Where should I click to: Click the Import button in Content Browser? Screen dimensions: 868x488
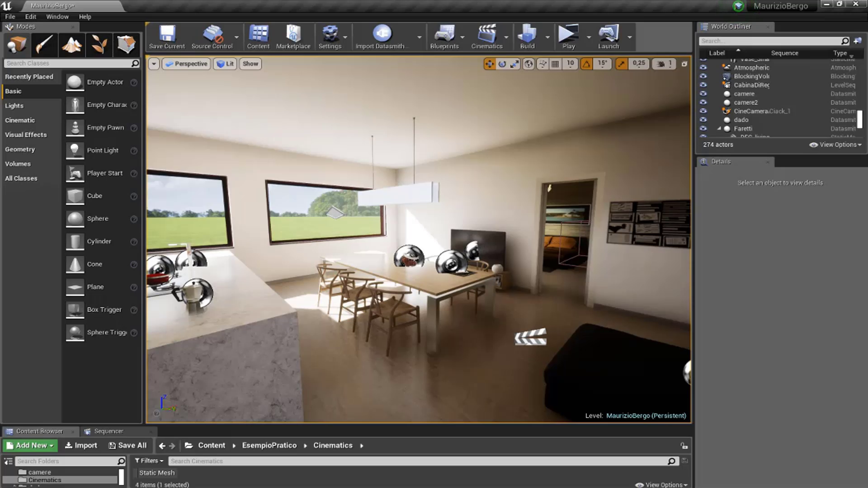coord(81,446)
